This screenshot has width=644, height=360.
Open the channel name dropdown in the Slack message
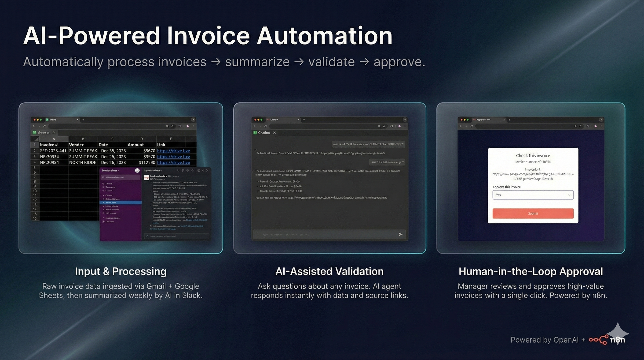pyautogui.click(x=162, y=171)
